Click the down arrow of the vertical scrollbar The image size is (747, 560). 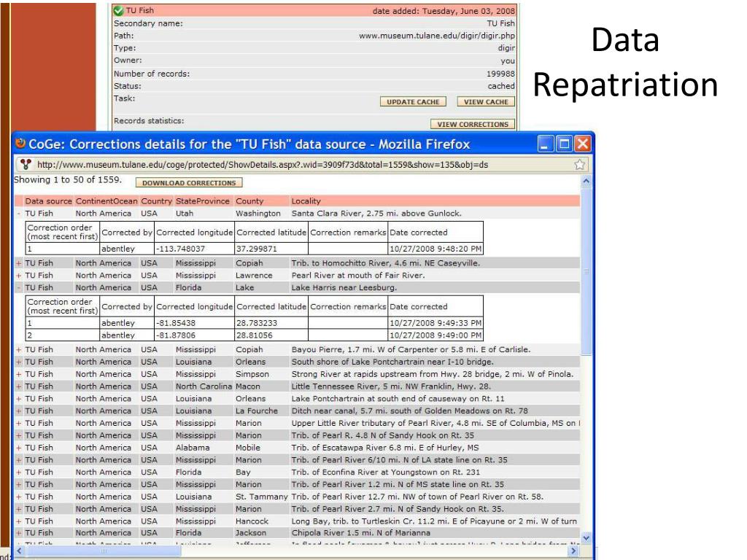587,538
